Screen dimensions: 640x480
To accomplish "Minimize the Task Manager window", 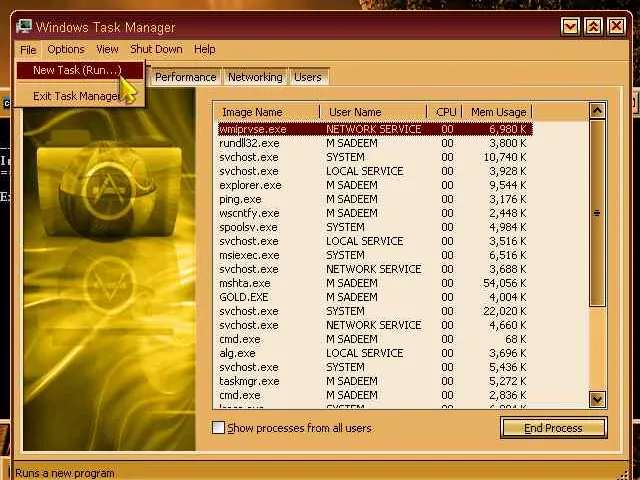I will click(x=571, y=27).
